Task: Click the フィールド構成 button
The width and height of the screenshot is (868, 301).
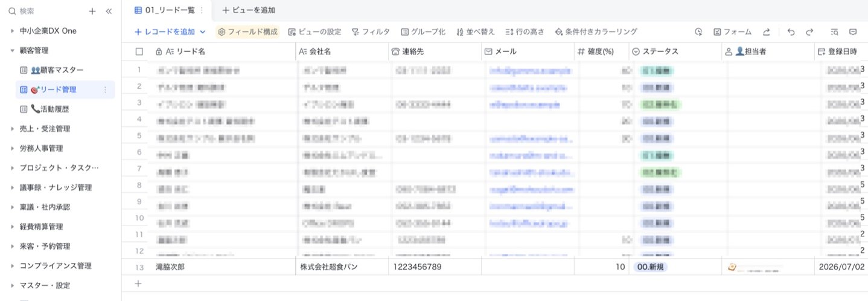Action: tap(248, 31)
